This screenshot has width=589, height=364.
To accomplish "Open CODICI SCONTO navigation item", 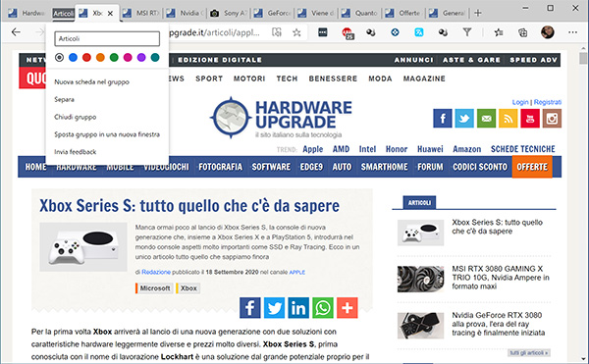I will (480, 167).
